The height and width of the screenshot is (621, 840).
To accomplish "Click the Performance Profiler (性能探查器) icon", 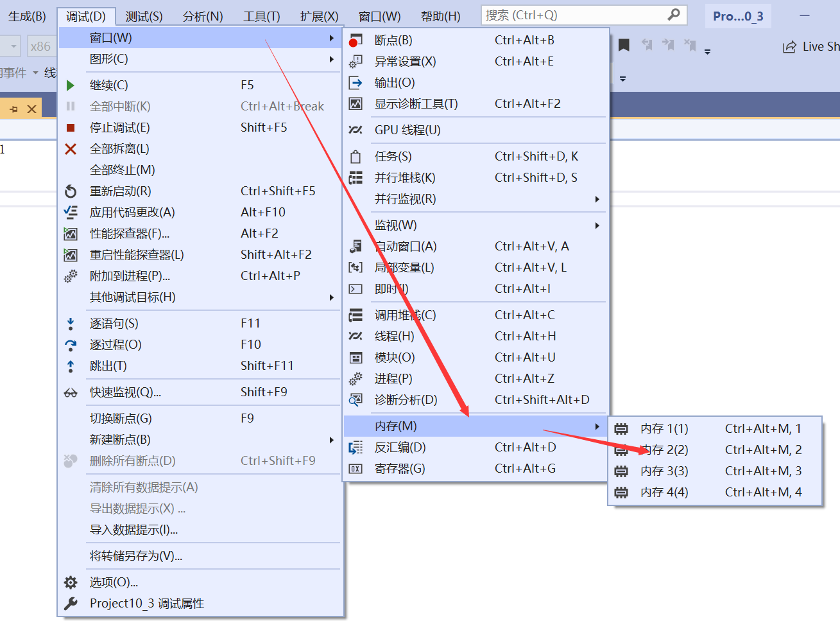I will click(71, 234).
